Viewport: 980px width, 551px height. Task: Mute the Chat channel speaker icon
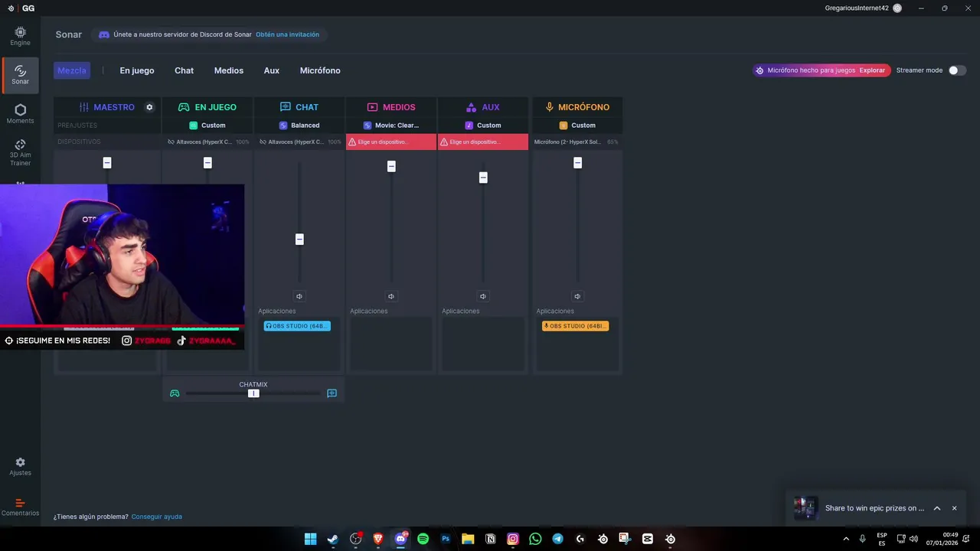pyautogui.click(x=299, y=296)
